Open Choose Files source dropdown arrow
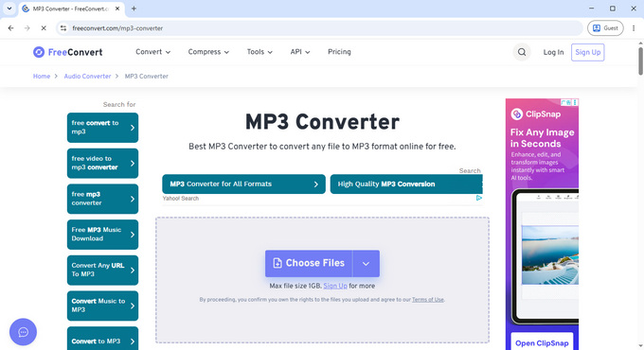 pos(366,263)
